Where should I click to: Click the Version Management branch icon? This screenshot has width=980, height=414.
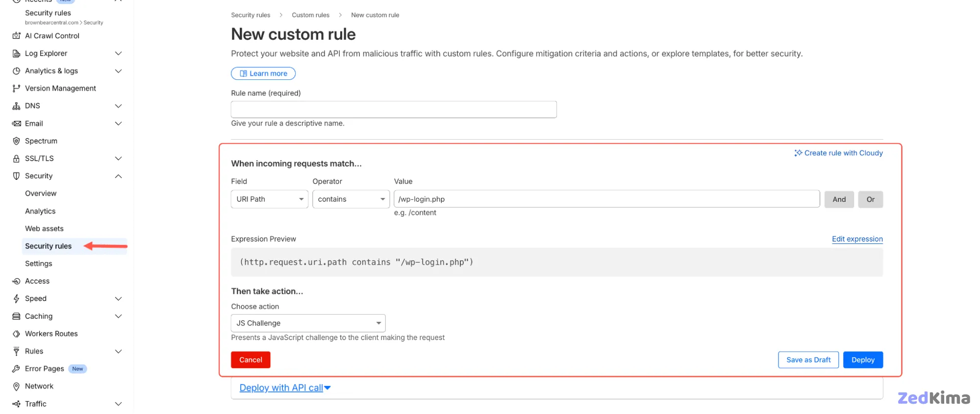[16, 88]
